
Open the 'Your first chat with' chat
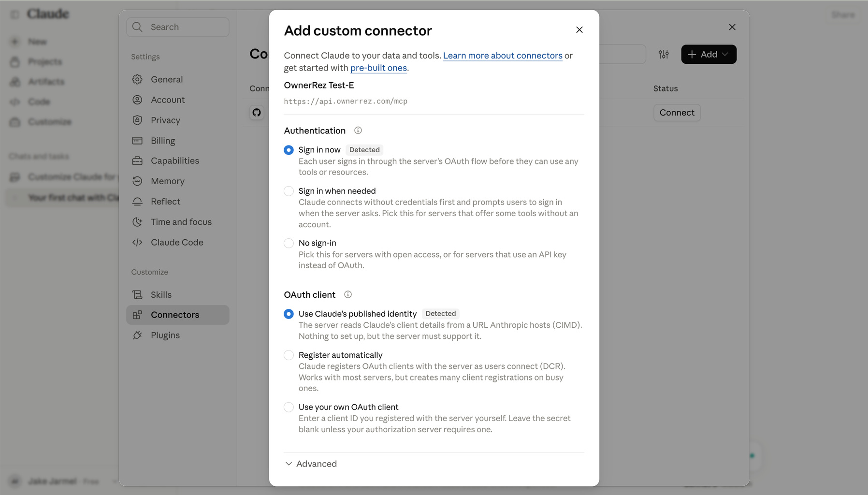[63, 197]
